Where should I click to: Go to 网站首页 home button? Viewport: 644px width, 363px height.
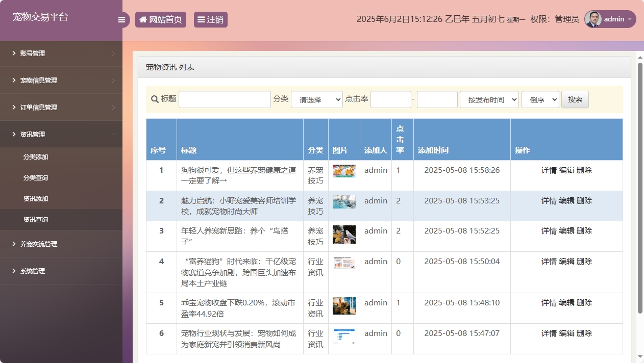coord(161,20)
